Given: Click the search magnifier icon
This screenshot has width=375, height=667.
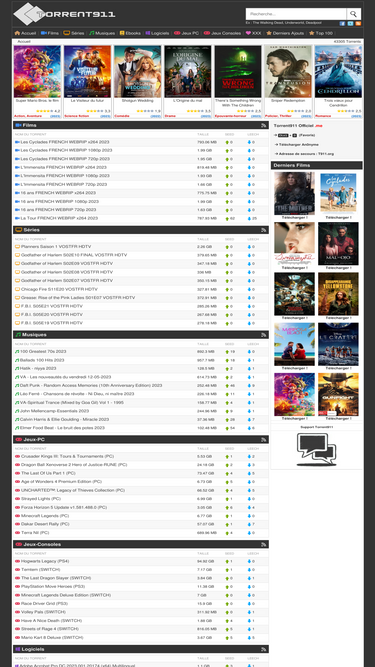Looking at the screenshot, I should (354, 14).
